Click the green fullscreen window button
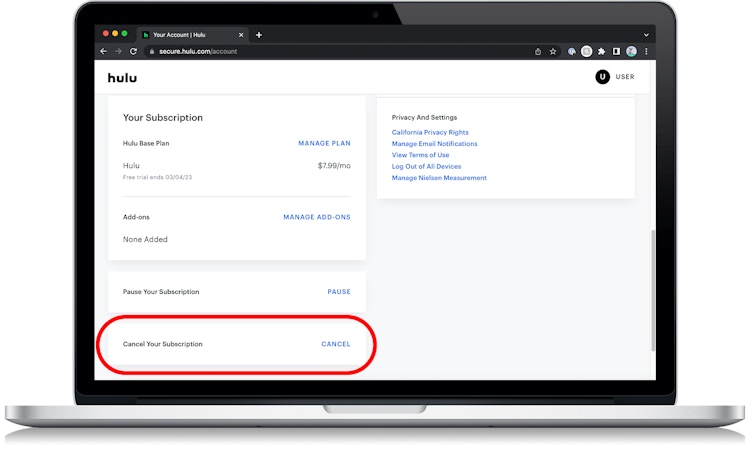This screenshot has width=750, height=454. (x=124, y=33)
